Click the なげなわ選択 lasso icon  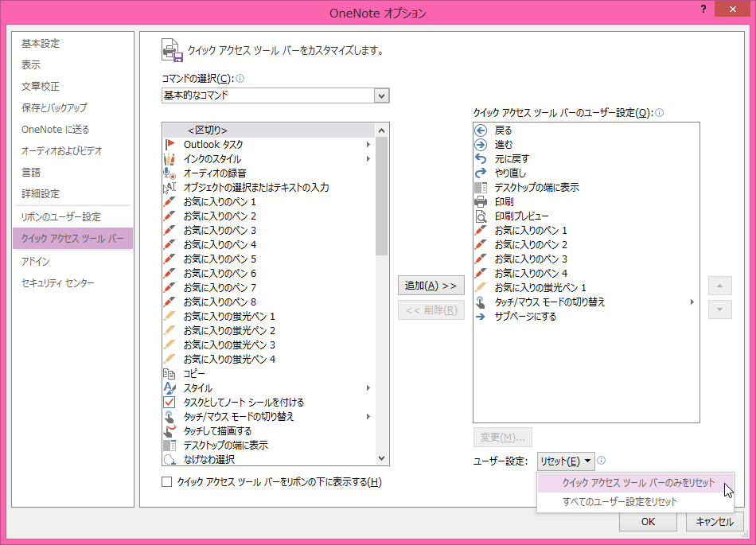coord(170,459)
